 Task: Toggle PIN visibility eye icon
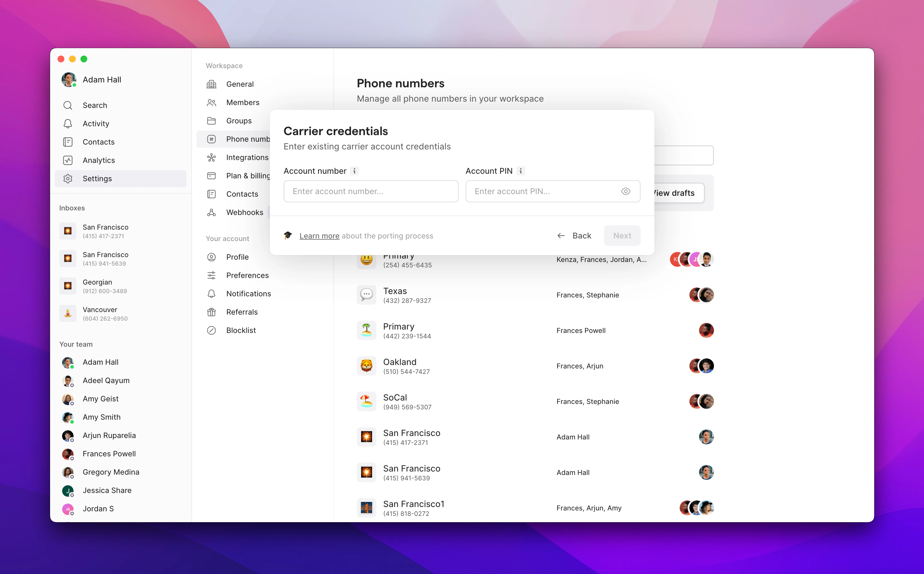click(625, 191)
